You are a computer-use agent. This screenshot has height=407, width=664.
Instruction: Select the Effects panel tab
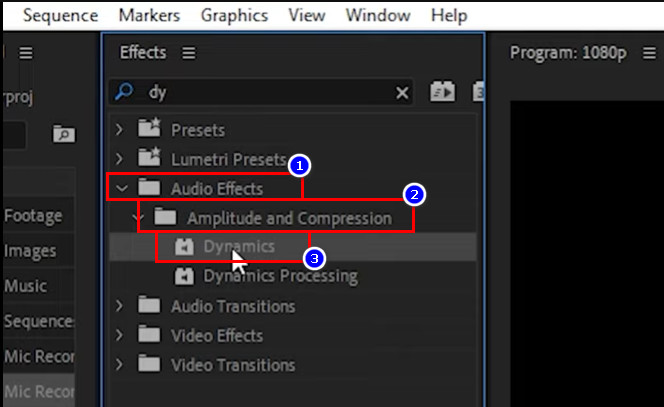point(143,53)
